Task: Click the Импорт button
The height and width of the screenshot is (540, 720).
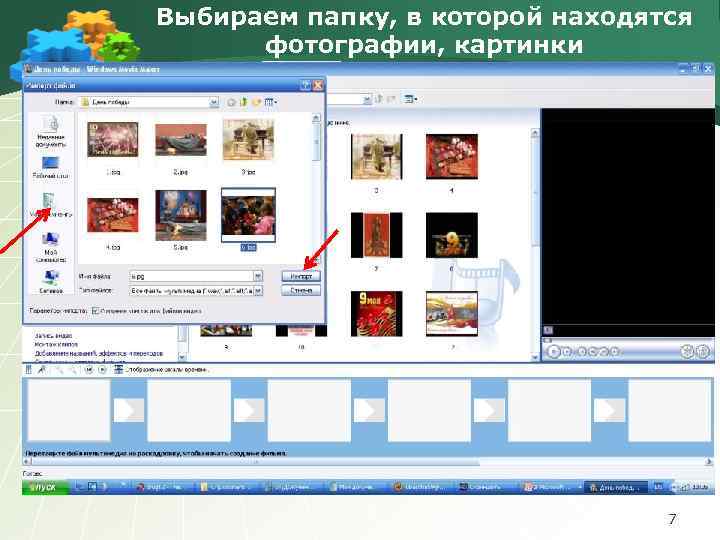Action: pos(301,276)
